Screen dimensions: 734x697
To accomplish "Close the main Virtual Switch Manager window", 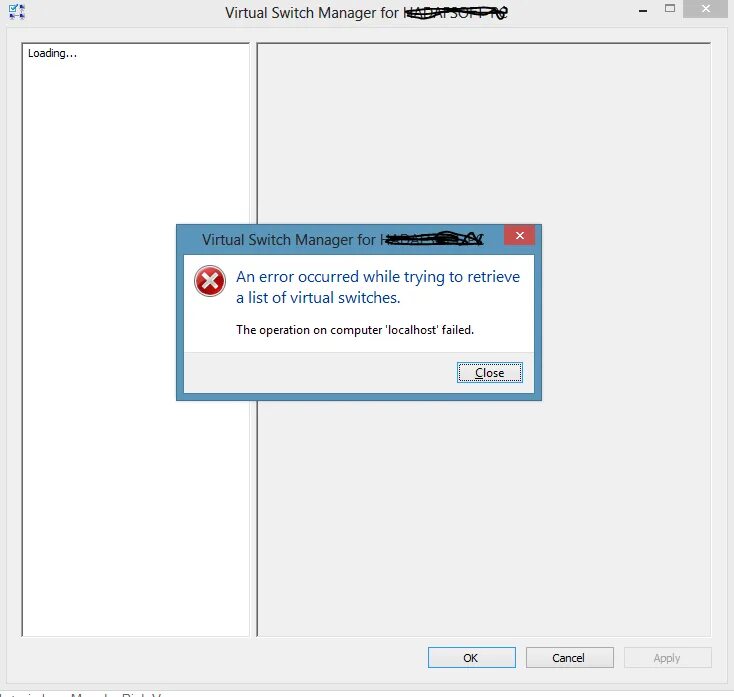I will coord(705,8).
